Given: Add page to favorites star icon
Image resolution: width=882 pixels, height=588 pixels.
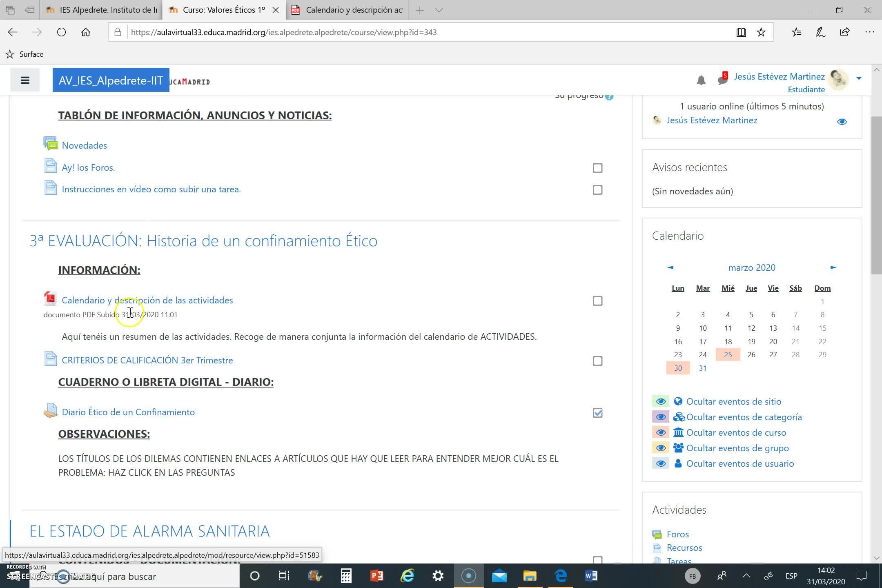Looking at the screenshot, I should [x=761, y=32].
